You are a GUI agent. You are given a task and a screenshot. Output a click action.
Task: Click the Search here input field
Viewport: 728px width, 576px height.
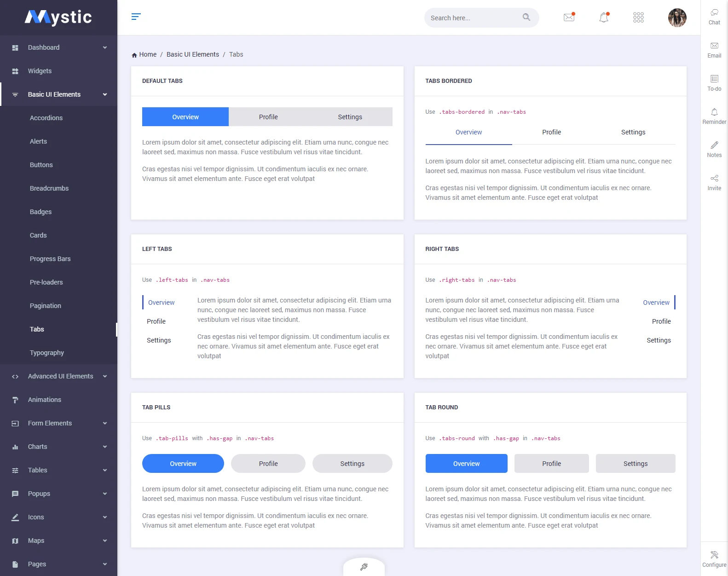pyautogui.click(x=473, y=18)
